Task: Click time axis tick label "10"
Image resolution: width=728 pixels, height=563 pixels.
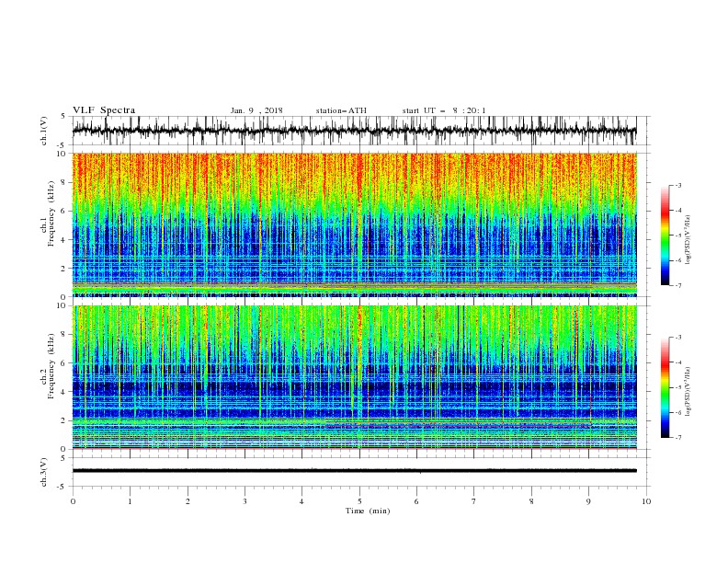Action: [646, 501]
